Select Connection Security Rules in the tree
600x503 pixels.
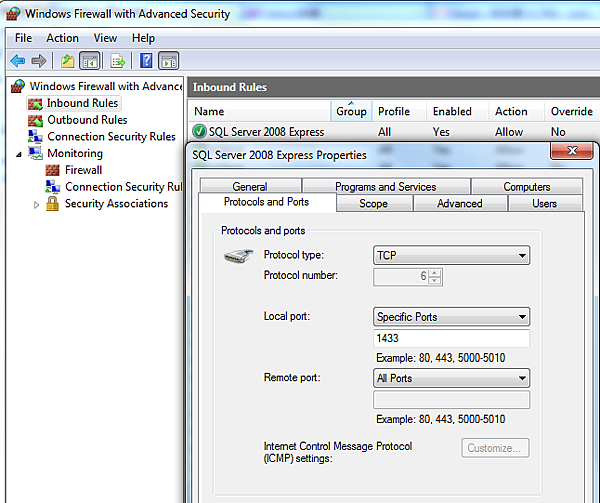pos(111,137)
